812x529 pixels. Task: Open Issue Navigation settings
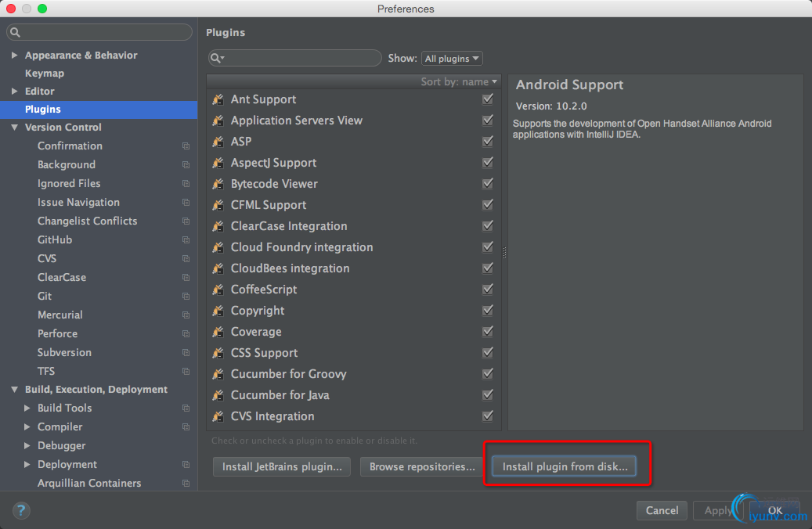pos(78,203)
